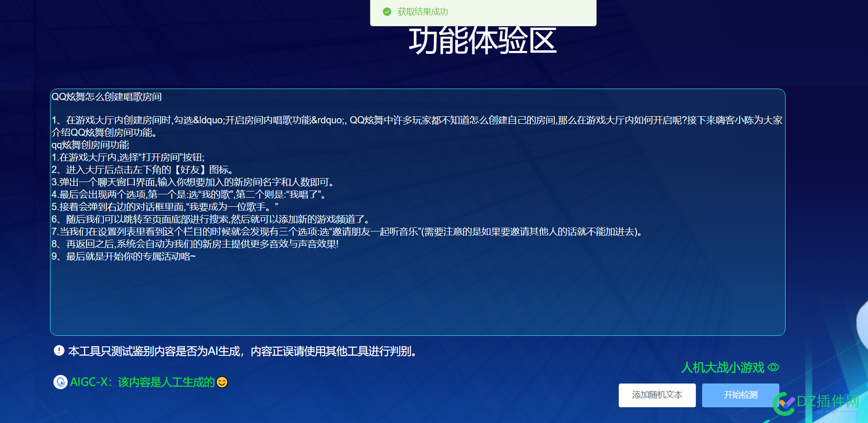Click the line 2、进入大厅后点击左下角的【好友】图标
This screenshot has height=423, width=868.
point(143,170)
